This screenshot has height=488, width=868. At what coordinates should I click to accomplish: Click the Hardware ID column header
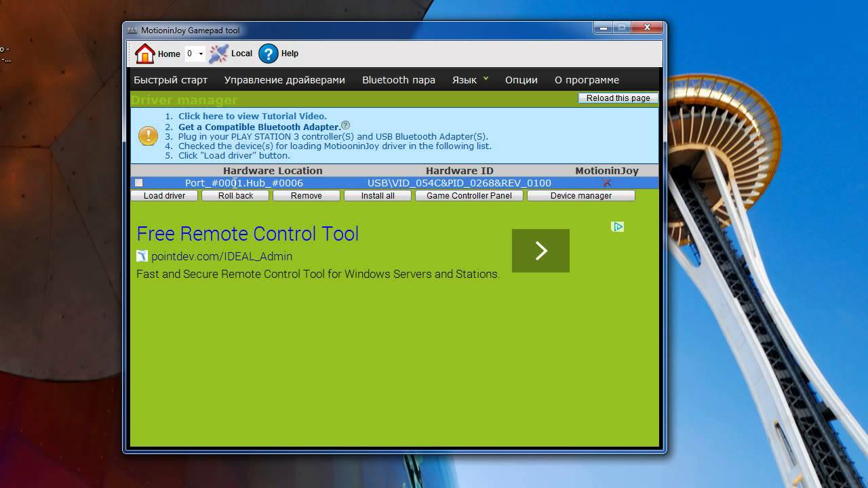[460, 171]
